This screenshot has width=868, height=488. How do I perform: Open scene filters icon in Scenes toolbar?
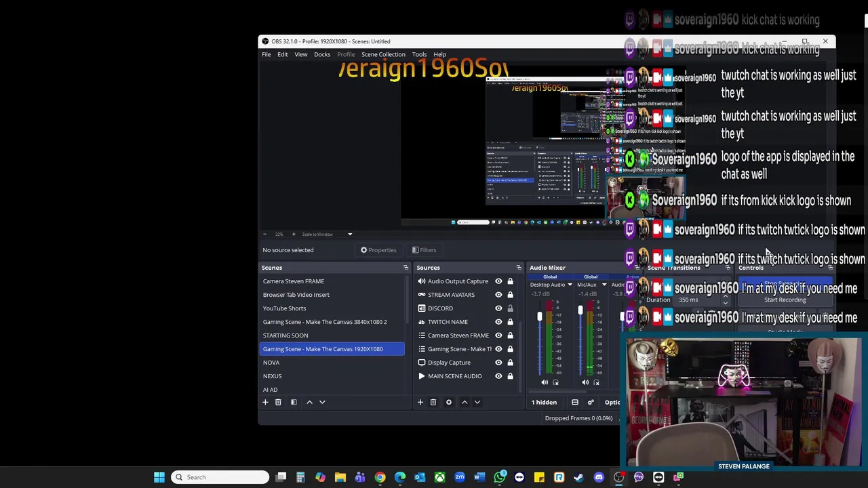tap(294, 403)
